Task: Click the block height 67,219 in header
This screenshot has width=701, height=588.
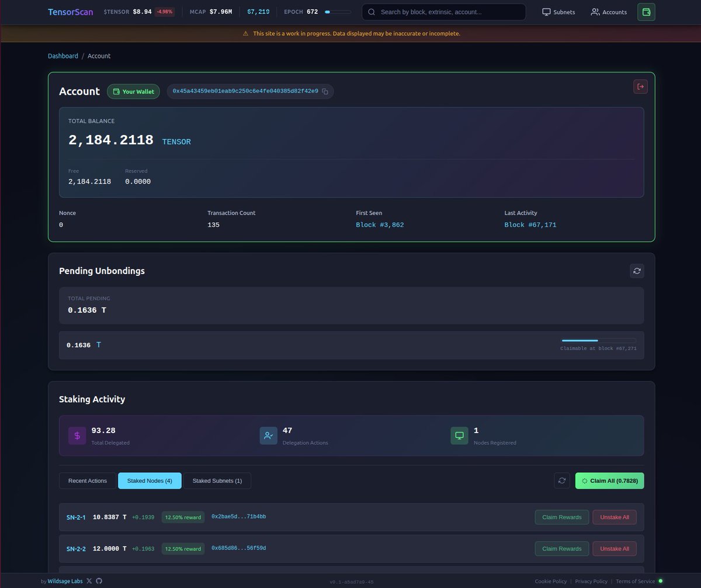Action: [x=258, y=12]
